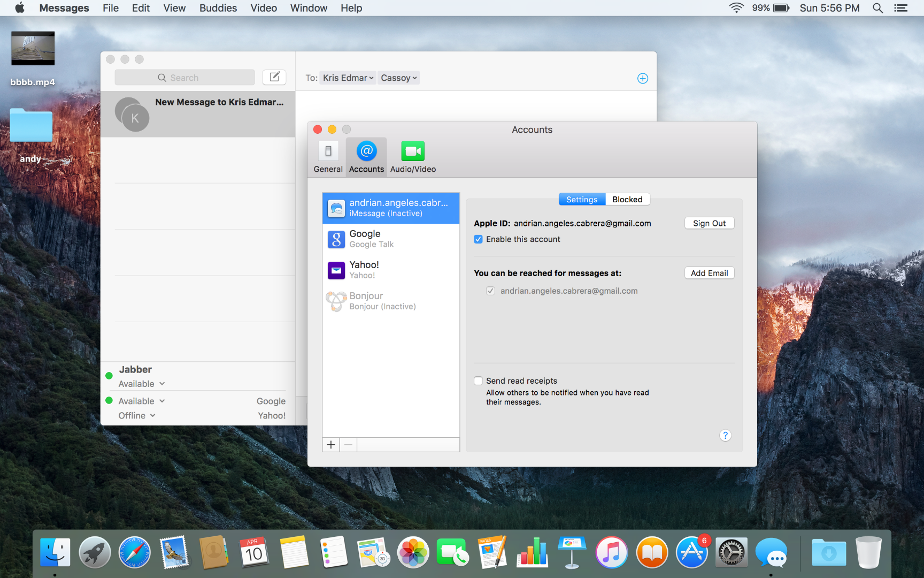Open Spotlight search in the menu bar

click(x=877, y=8)
